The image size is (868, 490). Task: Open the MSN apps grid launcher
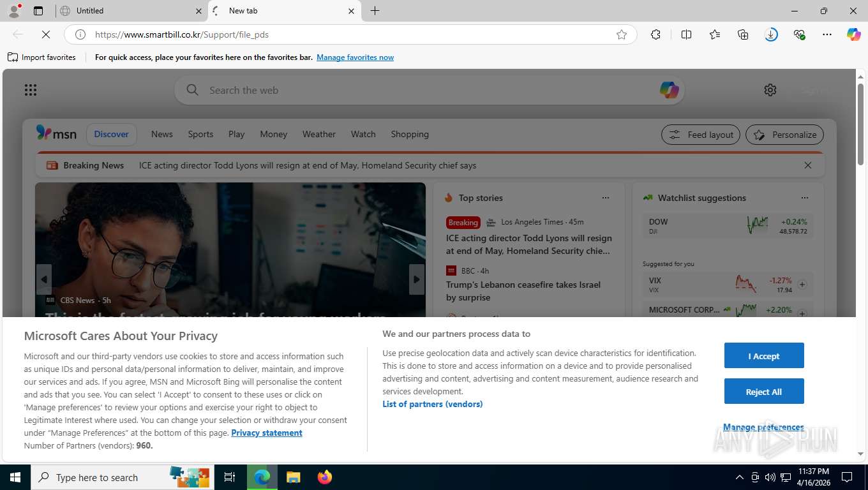point(31,90)
